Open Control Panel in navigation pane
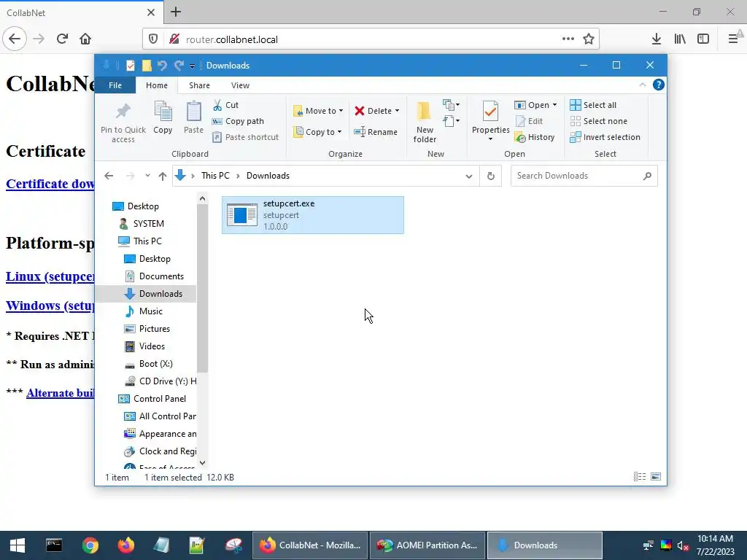Viewport: 747px width, 560px height. [159, 399]
